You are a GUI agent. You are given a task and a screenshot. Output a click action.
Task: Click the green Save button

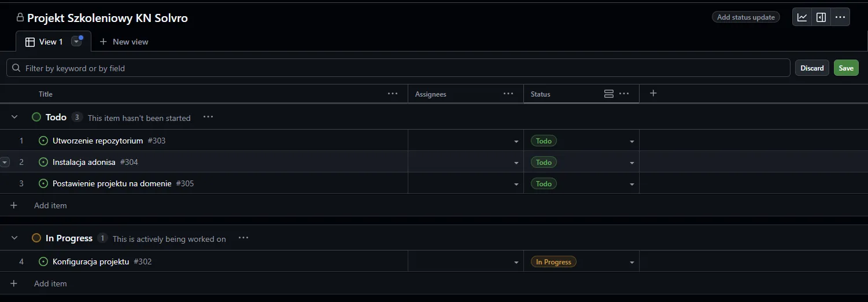tap(845, 68)
